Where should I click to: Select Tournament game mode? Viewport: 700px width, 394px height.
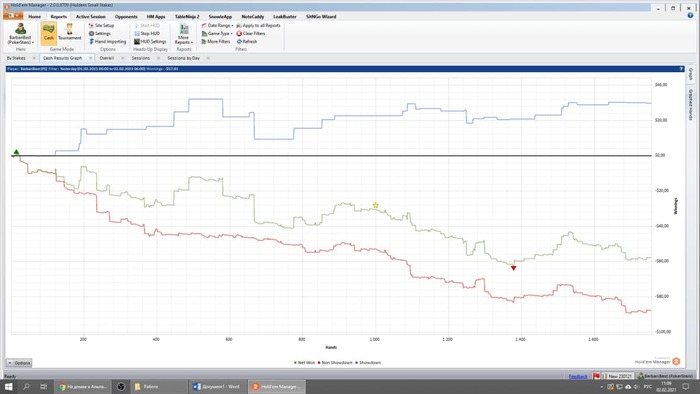point(70,32)
